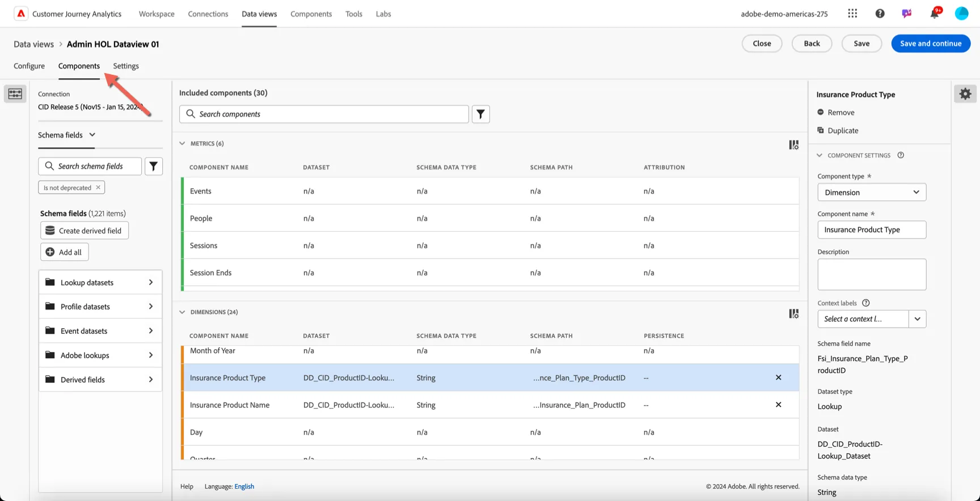Expand the Derived fields folder

pyautogui.click(x=100, y=380)
